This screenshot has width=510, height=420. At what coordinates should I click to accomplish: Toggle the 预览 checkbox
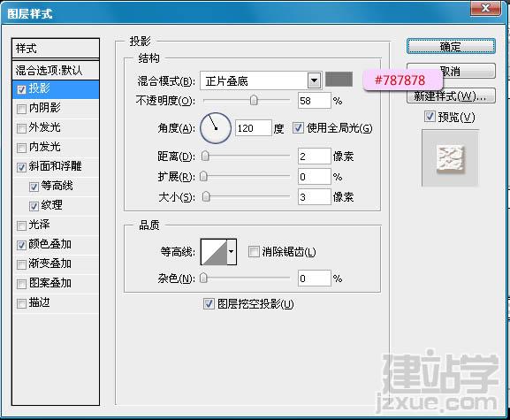(x=430, y=116)
